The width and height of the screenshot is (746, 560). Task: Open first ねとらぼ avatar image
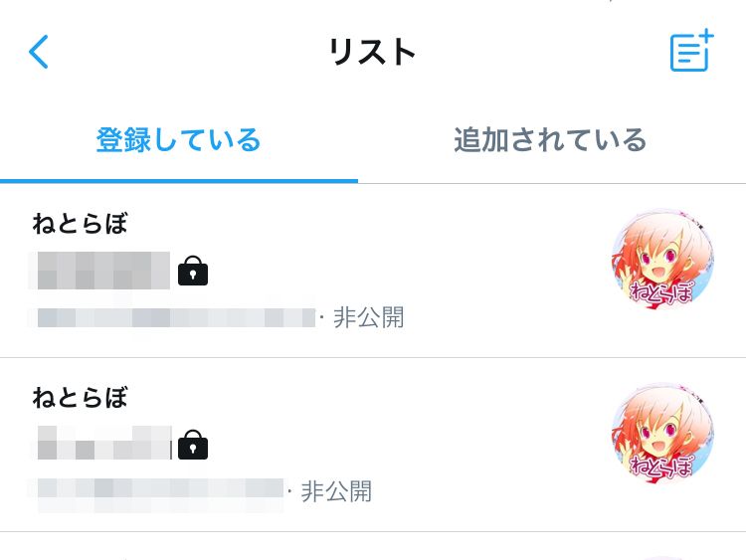point(662,259)
